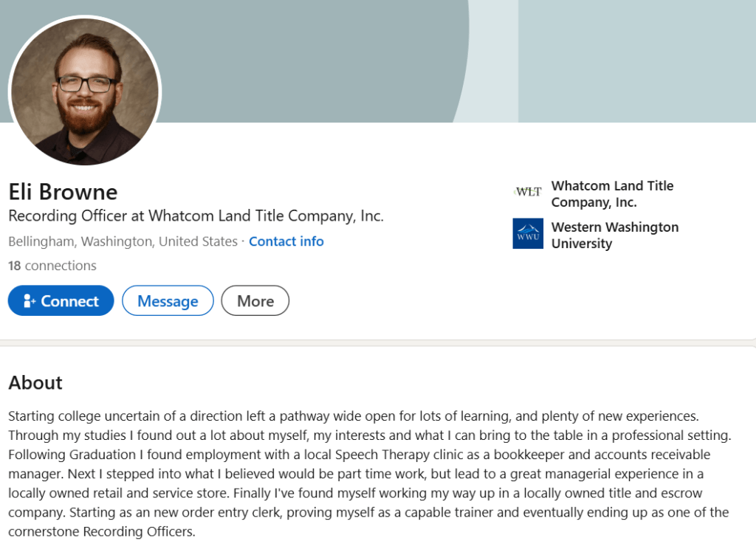Click the Bellingham, Washington location text
This screenshot has width=756, height=544.
point(123,241)
